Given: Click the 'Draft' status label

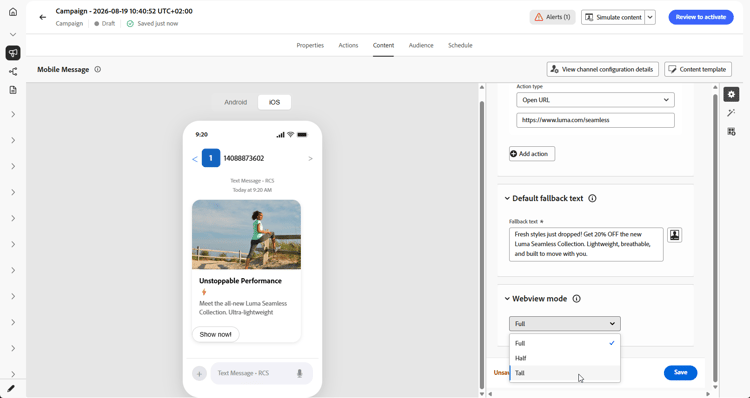Looking at the screenshot, I should [x=108, y=23].
